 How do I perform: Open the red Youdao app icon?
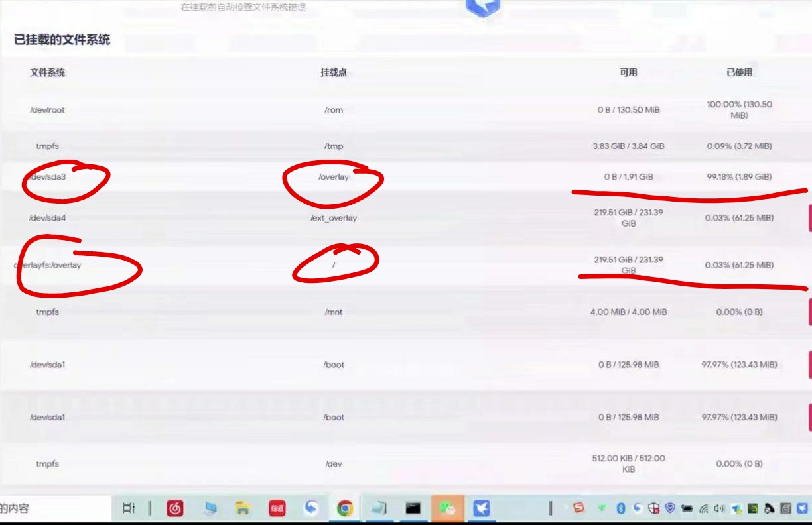[277, 508]
